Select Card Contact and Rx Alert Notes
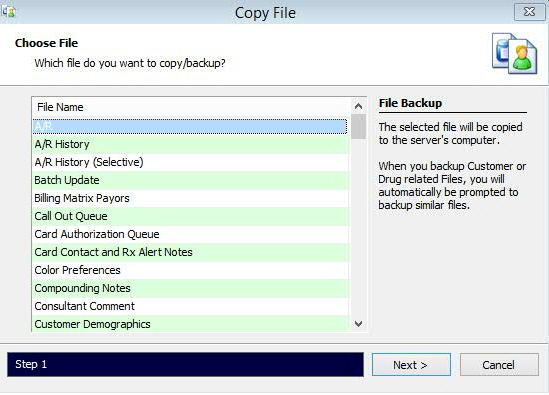Viewport: 549px width, 395px height. click(191, 252)
